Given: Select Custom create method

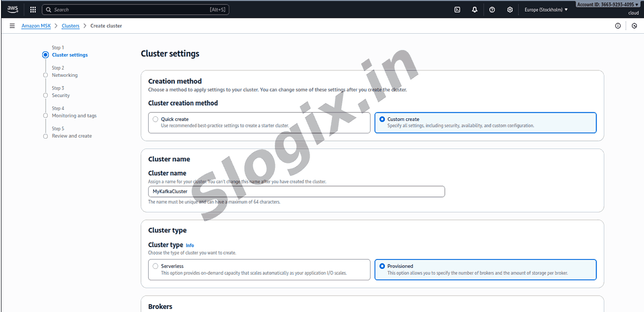Looking at the screenshot, I should pos(382,119).
